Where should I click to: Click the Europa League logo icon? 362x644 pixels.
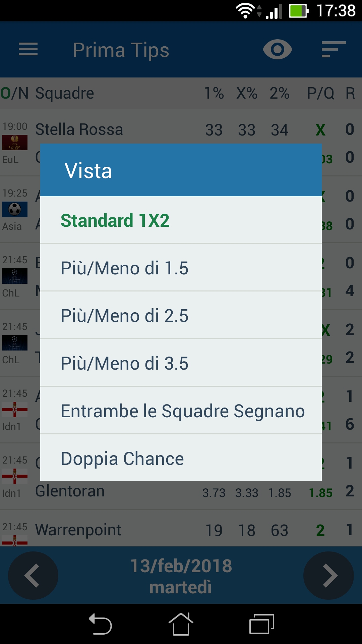coord(15,143)
